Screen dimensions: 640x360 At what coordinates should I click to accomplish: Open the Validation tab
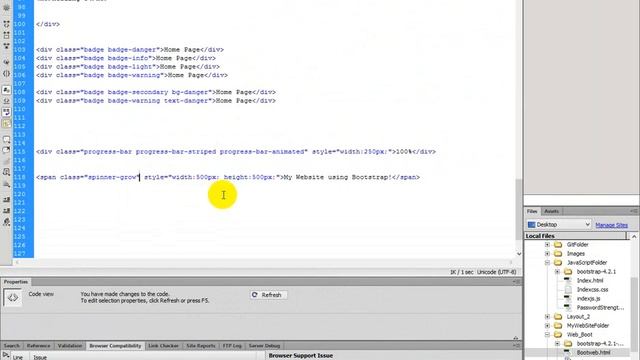(70, 346)
